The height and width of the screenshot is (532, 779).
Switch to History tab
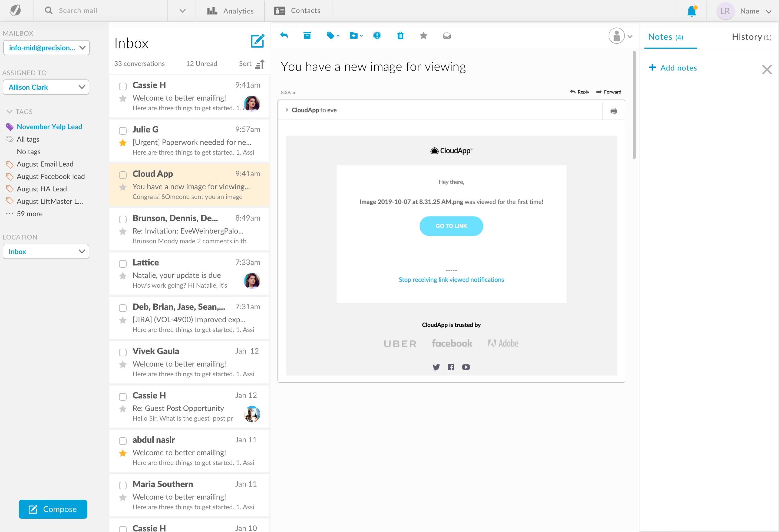(751, 37)
